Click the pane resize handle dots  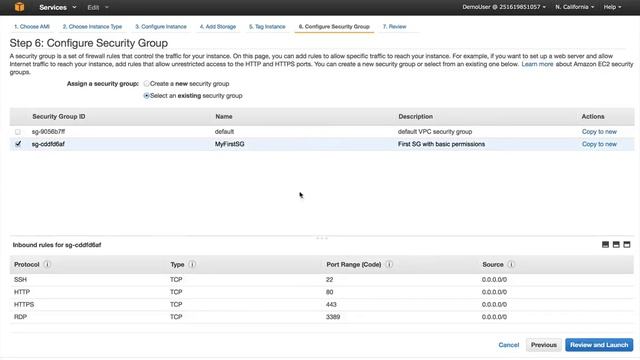(322, 238)
